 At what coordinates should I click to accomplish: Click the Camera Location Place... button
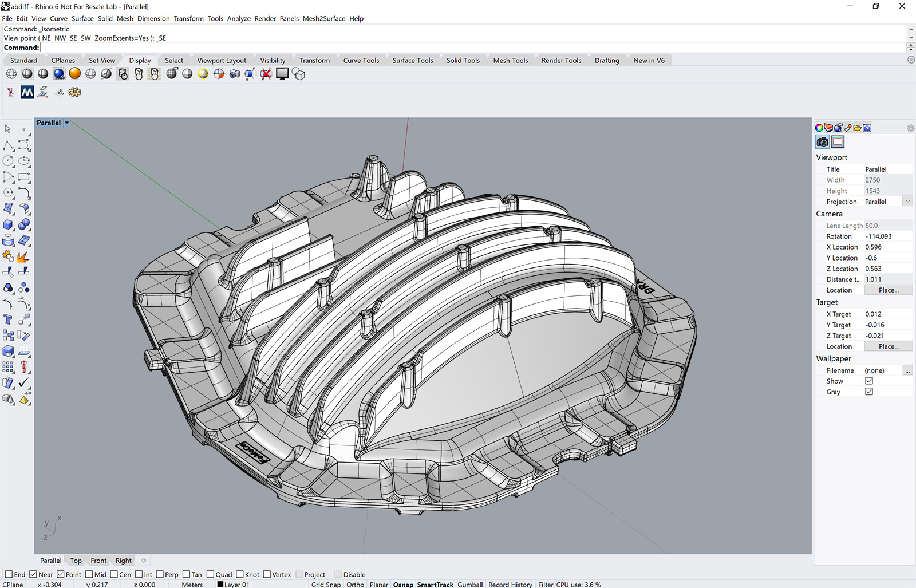888,290
